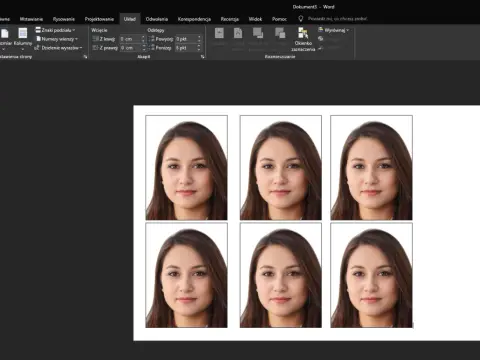Select the bottom-left passport photo

(x=187, y=275)
